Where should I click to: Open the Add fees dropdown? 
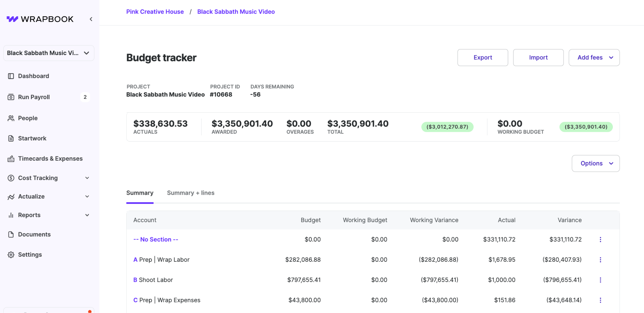coord(594,58)
